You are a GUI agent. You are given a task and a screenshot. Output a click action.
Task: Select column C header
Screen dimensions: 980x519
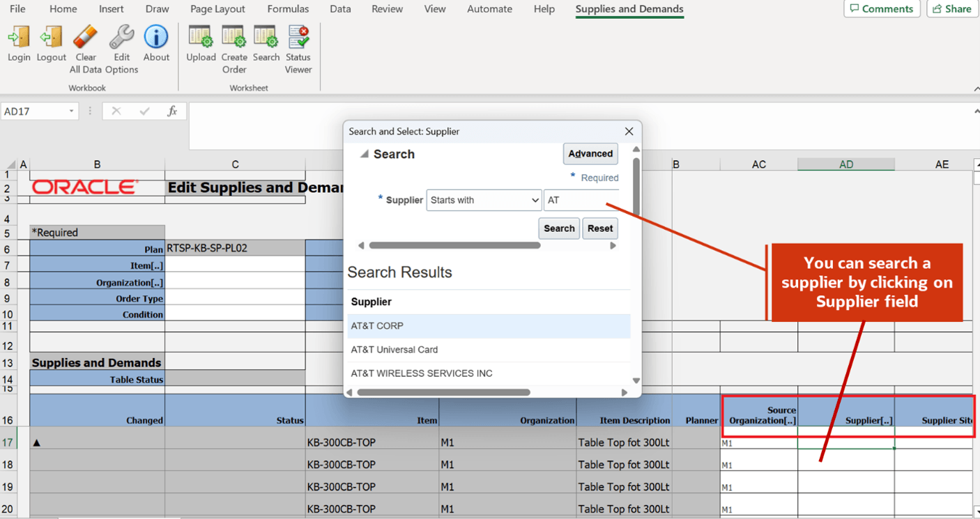point(235,164)
